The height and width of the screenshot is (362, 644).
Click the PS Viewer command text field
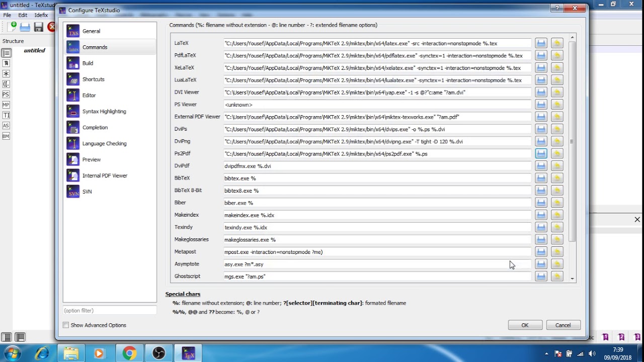pos(377,105)
